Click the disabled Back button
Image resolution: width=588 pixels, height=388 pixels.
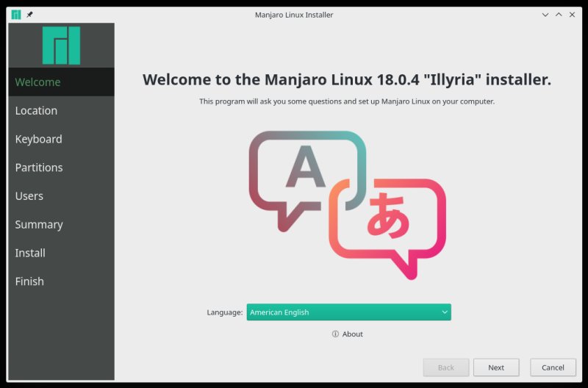click(x=446, y=367)
